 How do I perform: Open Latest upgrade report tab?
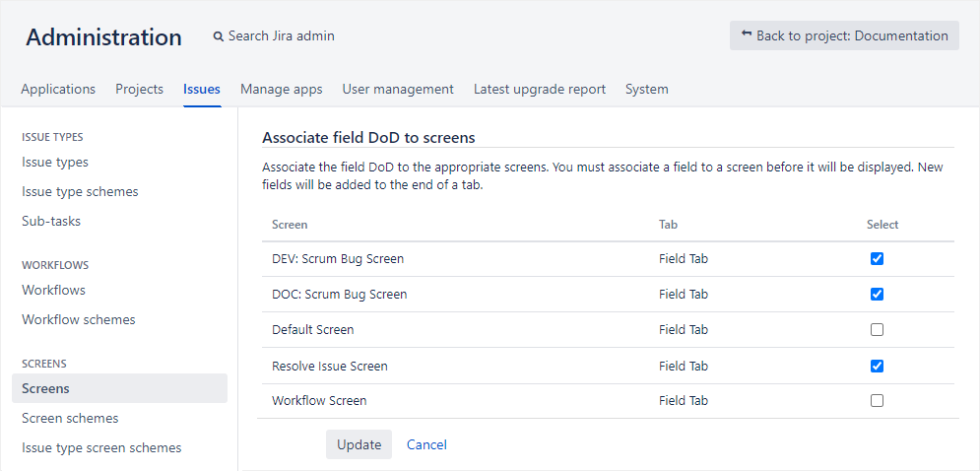[539, 89]
